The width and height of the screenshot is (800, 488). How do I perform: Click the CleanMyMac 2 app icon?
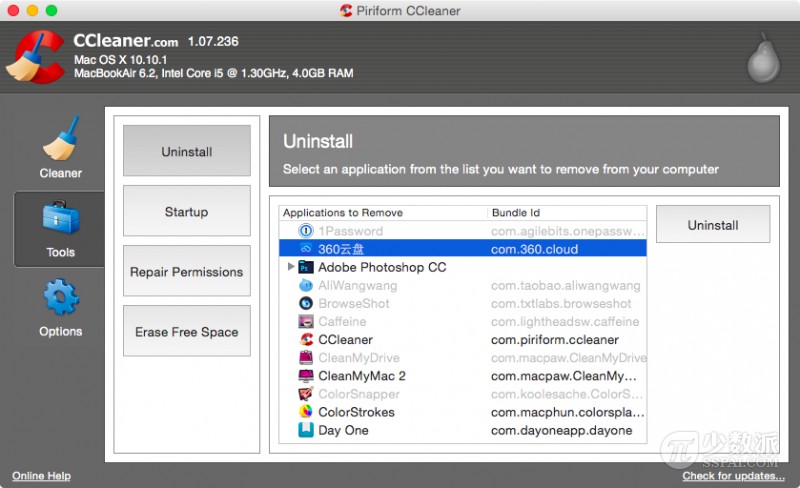(x=306, y=376)
